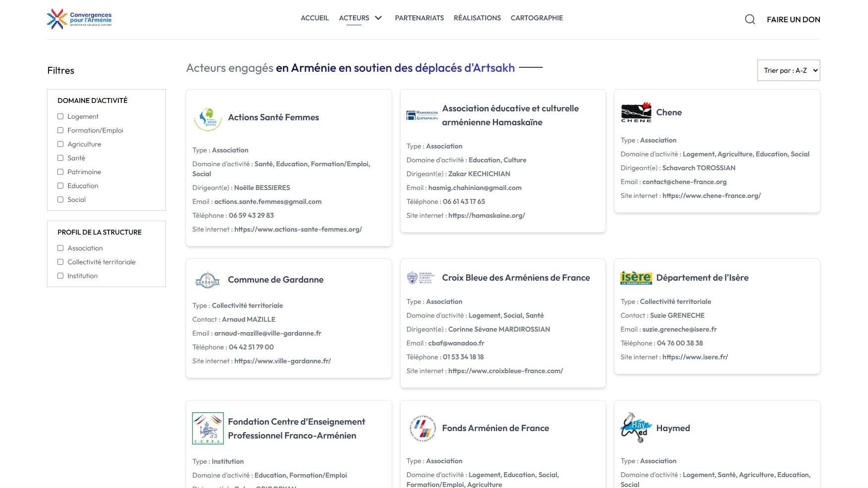Open the Croix Bleue des Arméniens card title
This screenshot has width=868, height=488.
click(x=516, y=278)
